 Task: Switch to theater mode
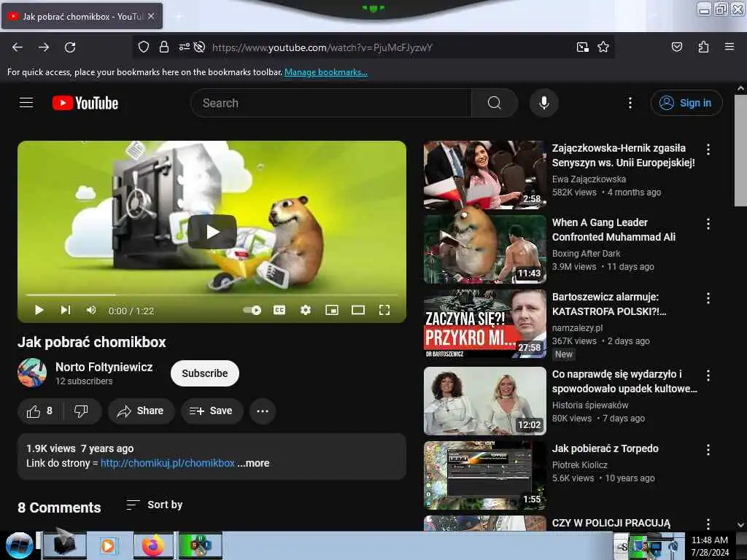pos(357,311)
